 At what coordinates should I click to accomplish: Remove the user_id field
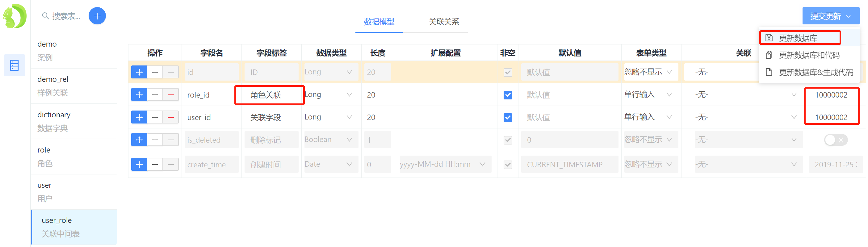pyautogui.click(x=171, y=117)
